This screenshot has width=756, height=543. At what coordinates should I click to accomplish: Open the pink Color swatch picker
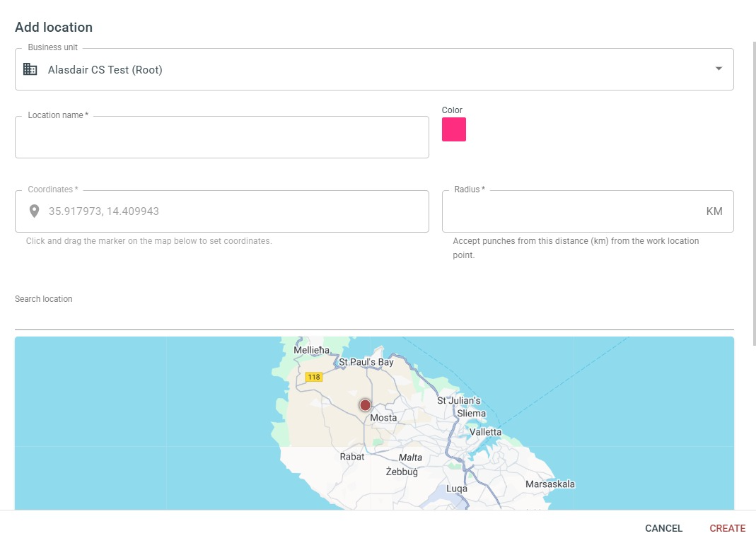pyautogui.click(x=454, y=129)
